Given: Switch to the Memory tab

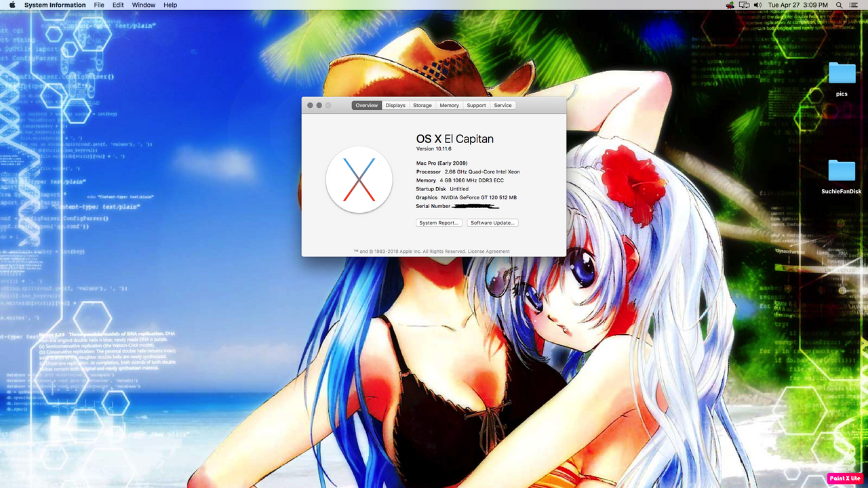Looking at the screenshot, I should [x=449, y=105].
